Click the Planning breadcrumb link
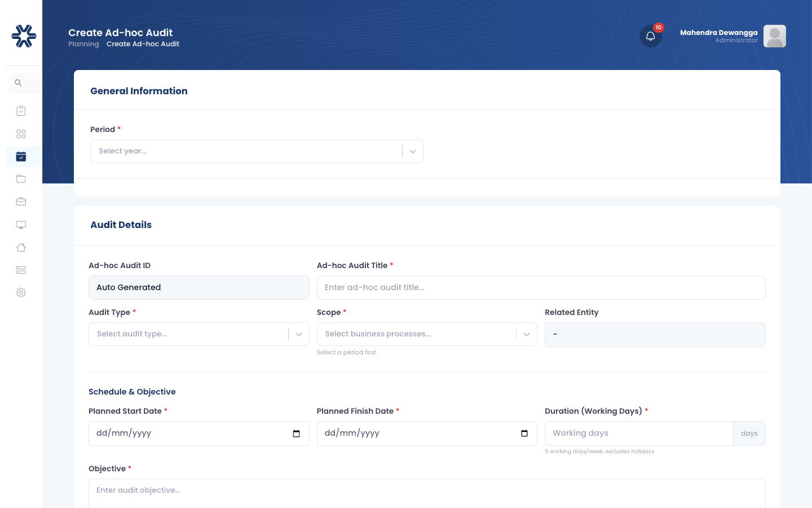The width and height of the screenshot is (812, 508). 83,44
